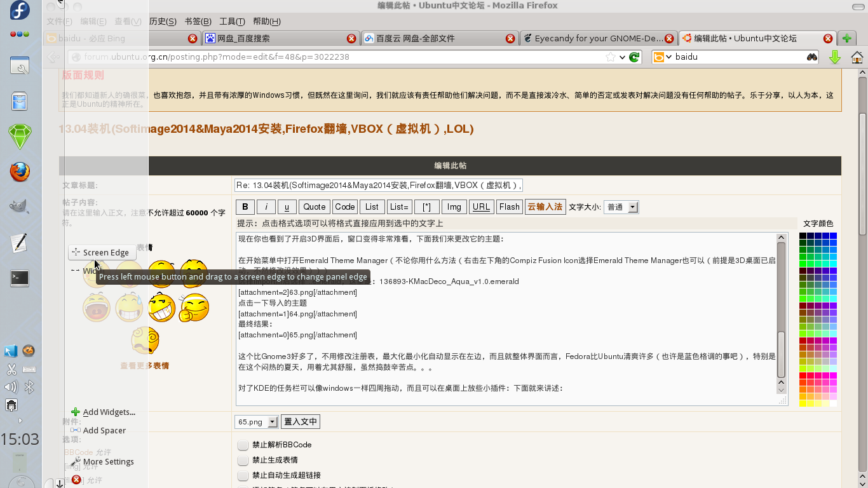
Task: Open More Settings for the panel
Action: coord(102,461)
